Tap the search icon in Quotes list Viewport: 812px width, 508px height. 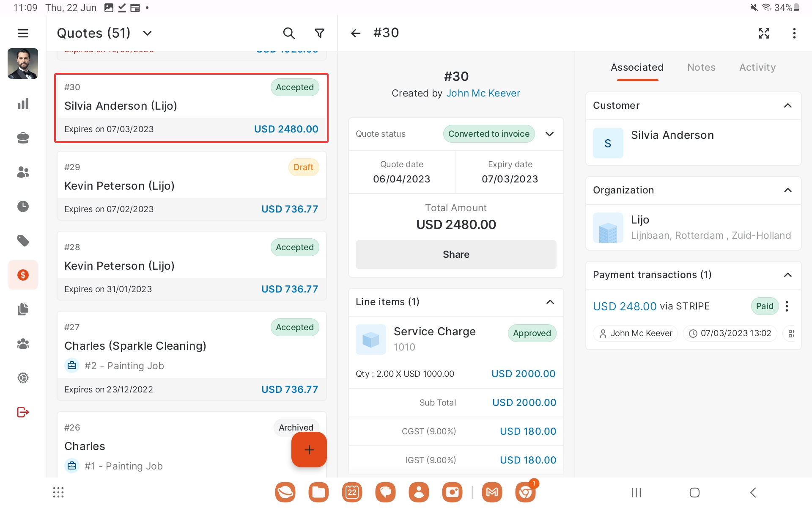288,33
